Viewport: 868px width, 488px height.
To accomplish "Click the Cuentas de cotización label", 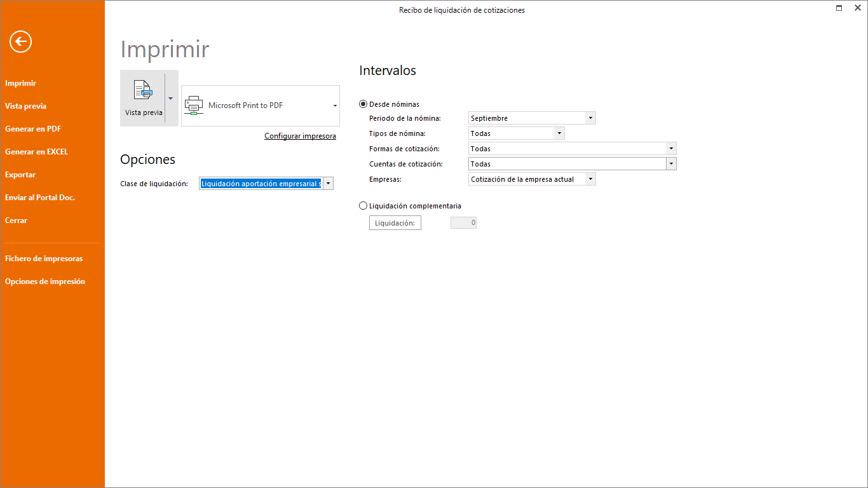I will pos(406,164).
